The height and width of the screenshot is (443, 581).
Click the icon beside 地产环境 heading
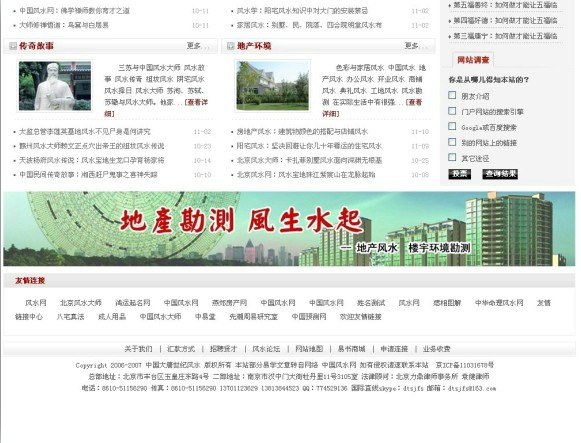pos(230,46)
